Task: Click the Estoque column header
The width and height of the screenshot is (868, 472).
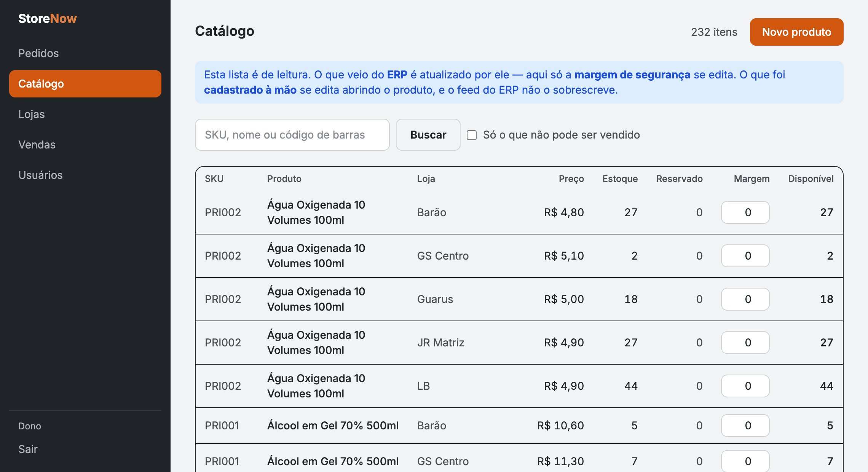Action: (620, 179)
